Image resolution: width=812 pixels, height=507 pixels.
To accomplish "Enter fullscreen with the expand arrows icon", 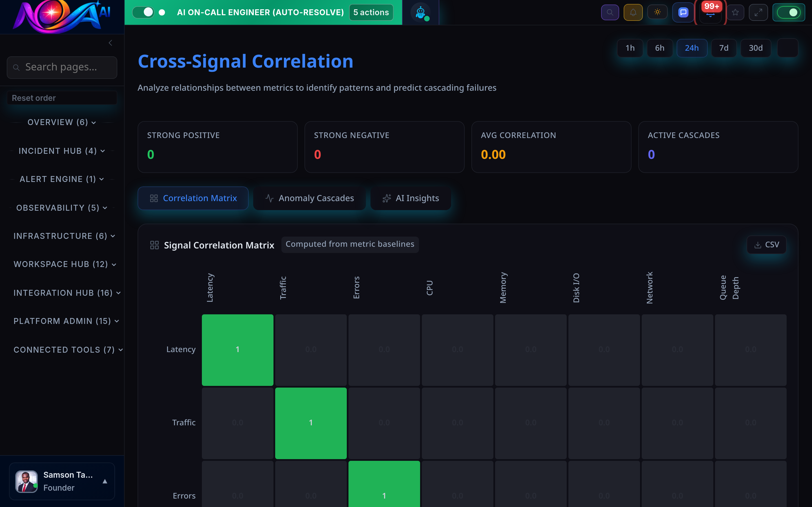I will click(x=758, y=12).
